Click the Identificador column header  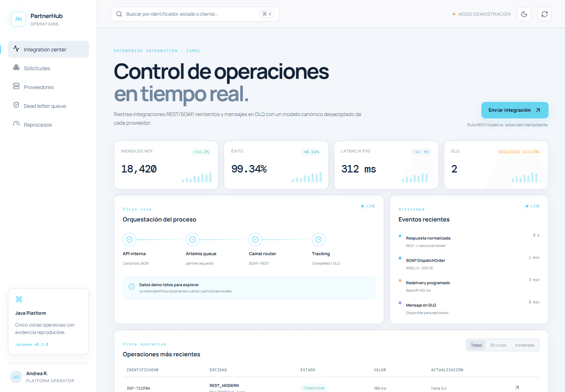pyautogui.click(x=143, y=370)
